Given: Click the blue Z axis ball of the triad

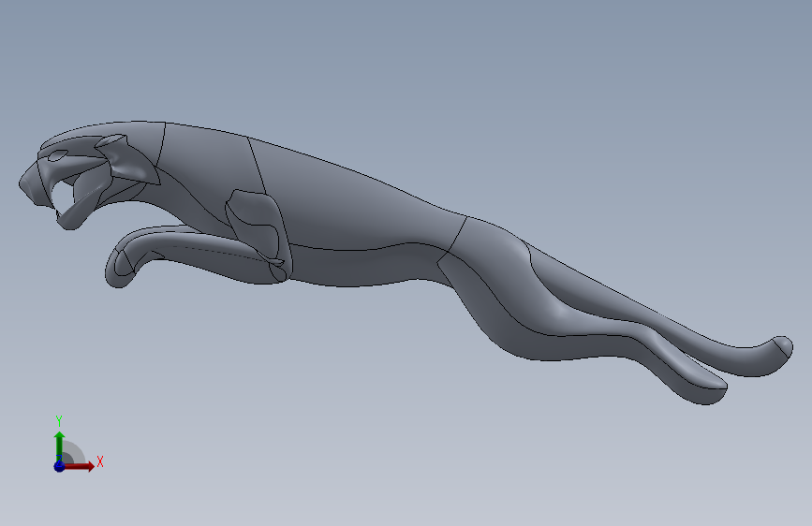Looking at the screenshot, I should [x=59, y=466].
